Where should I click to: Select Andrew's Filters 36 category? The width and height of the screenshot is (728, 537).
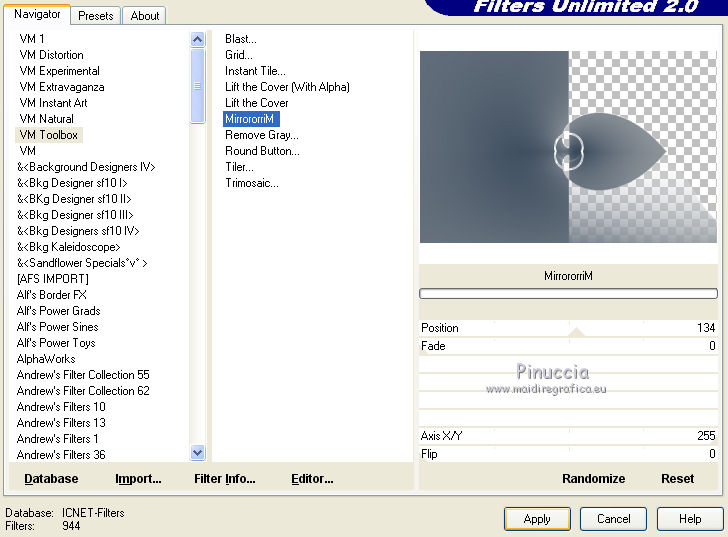tap(61, 455)
